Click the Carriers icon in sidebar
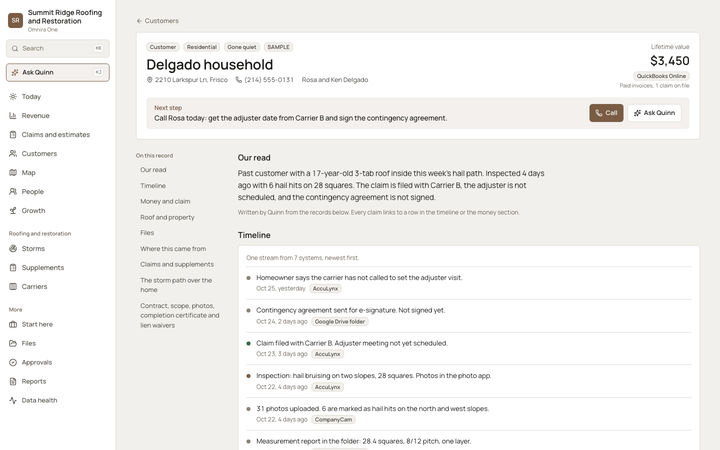This screenshot has height=450, width=720. coord(13,287)
